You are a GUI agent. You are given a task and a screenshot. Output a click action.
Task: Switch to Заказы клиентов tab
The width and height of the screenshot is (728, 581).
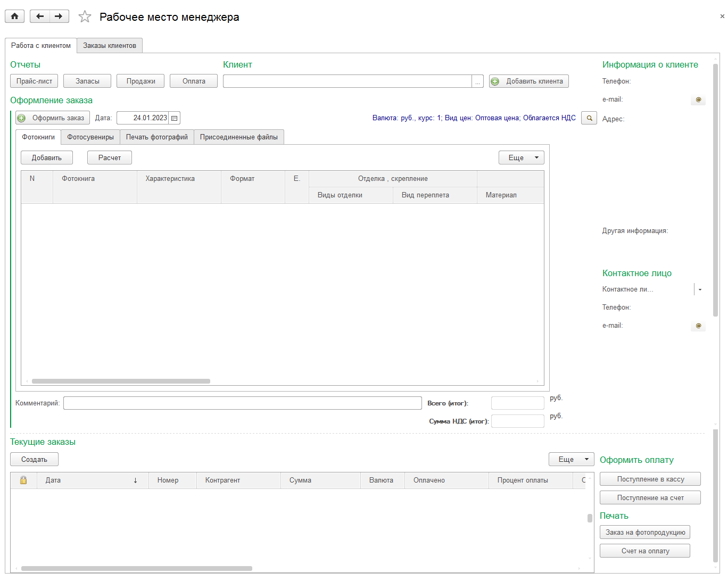pos(110,46)
